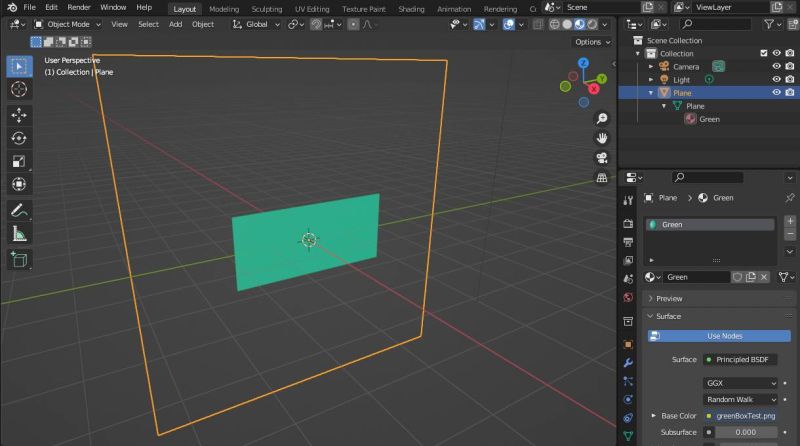Select rendered viewport shading

592,24
